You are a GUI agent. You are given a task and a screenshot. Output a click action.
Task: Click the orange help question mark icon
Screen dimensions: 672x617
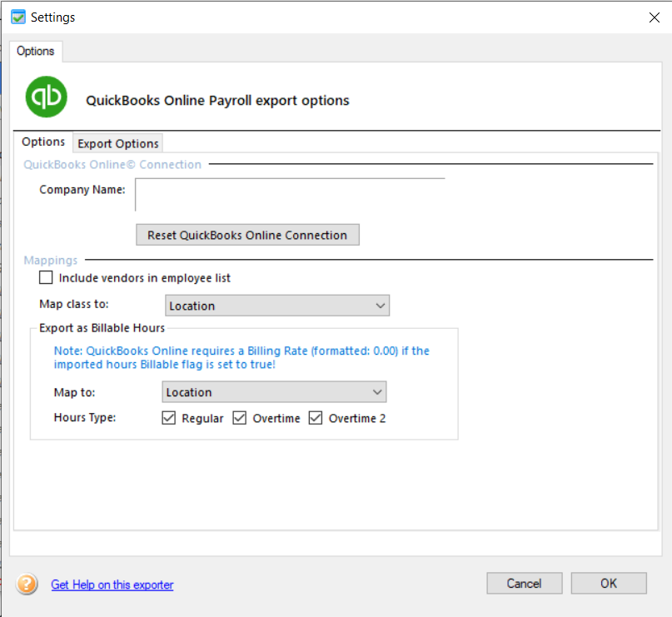(x=27, y=584)
